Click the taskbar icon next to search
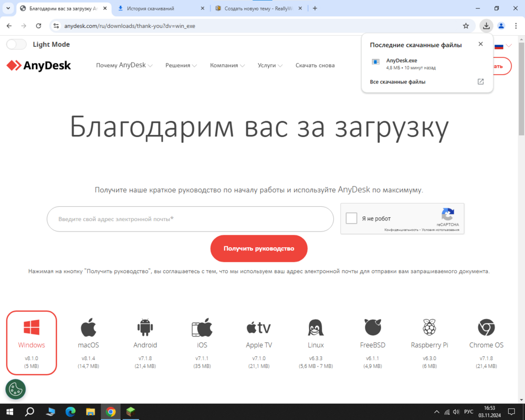 pyautogui.click(x=50, y=412)
